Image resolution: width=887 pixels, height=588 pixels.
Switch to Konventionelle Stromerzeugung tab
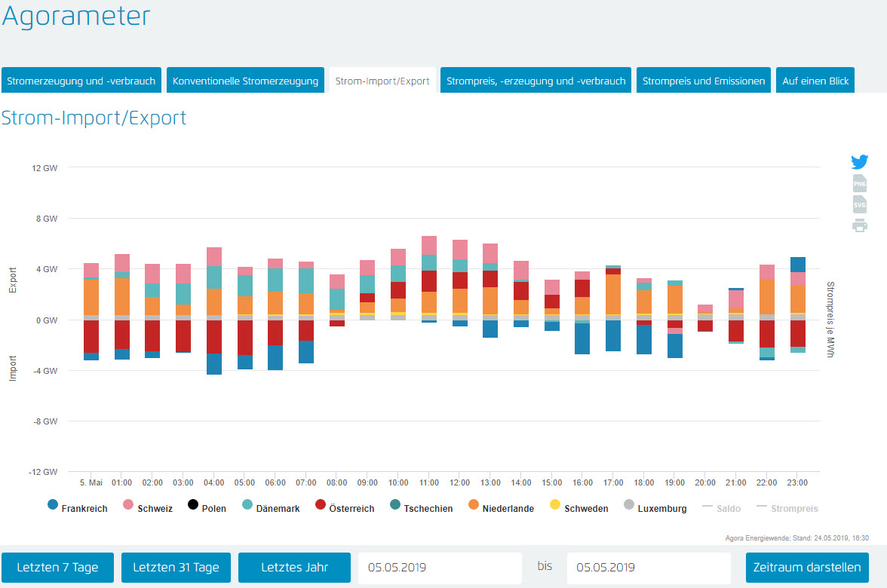tap(245, 81)
